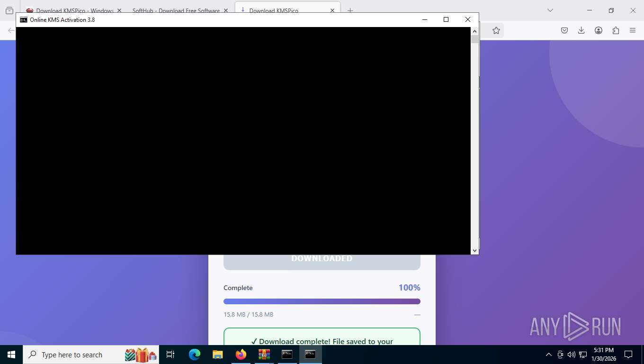Open the notification center icon

pos(628,355)
